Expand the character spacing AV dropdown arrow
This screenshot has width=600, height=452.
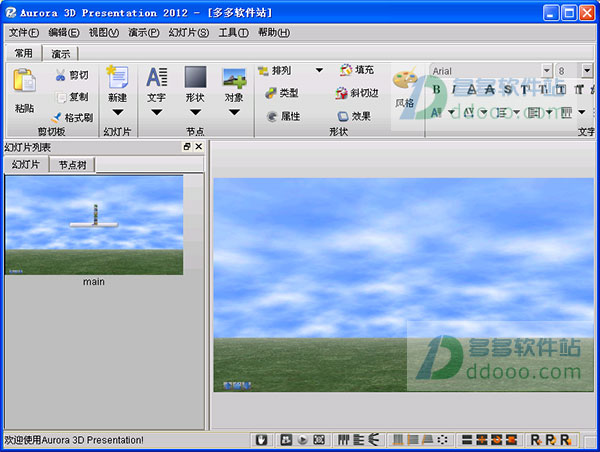(x=484, y=113)
